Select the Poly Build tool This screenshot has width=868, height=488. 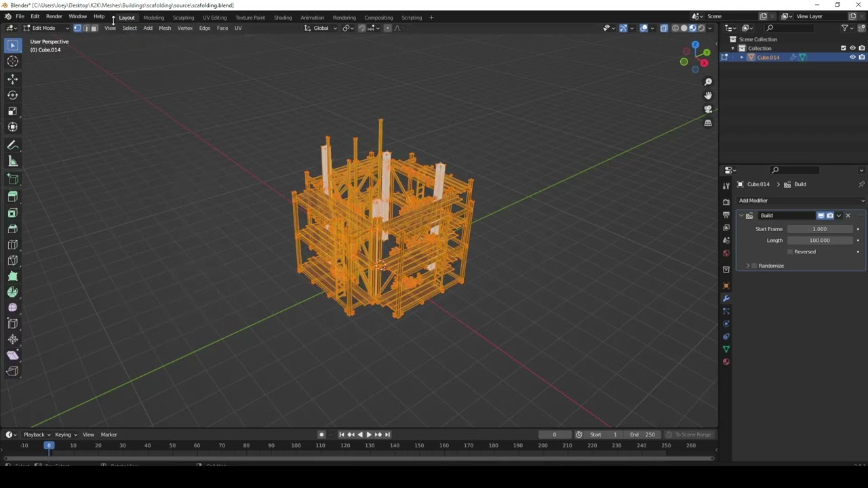tap(12, 276)
